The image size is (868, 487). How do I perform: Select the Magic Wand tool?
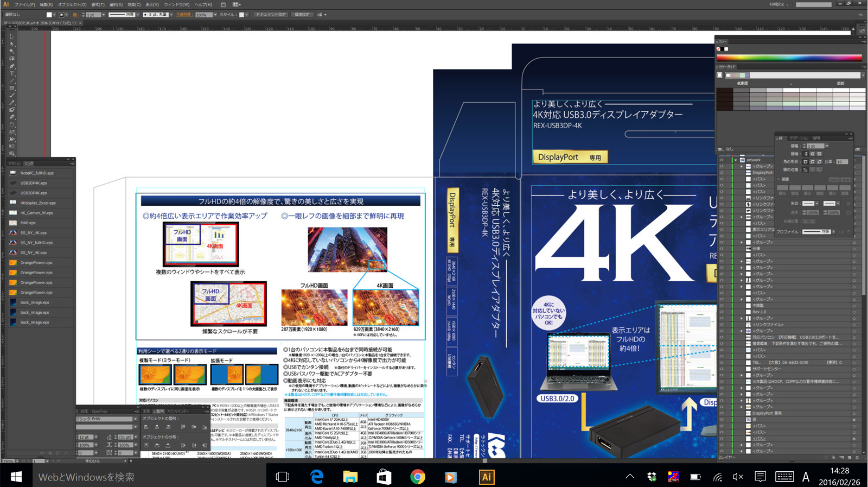11,51
